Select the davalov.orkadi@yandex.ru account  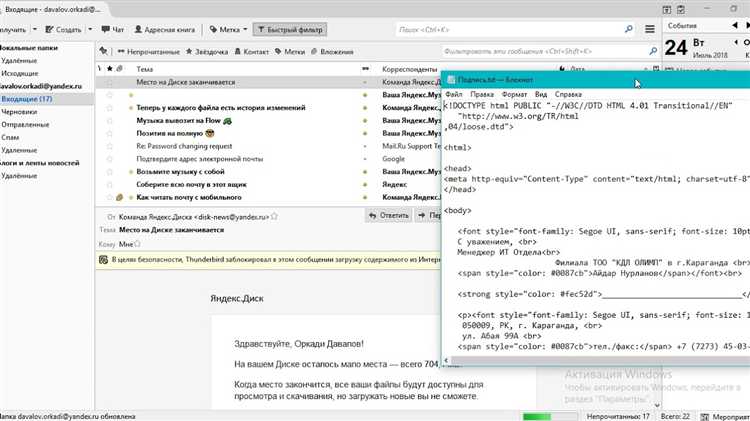[x=41, y=86]
